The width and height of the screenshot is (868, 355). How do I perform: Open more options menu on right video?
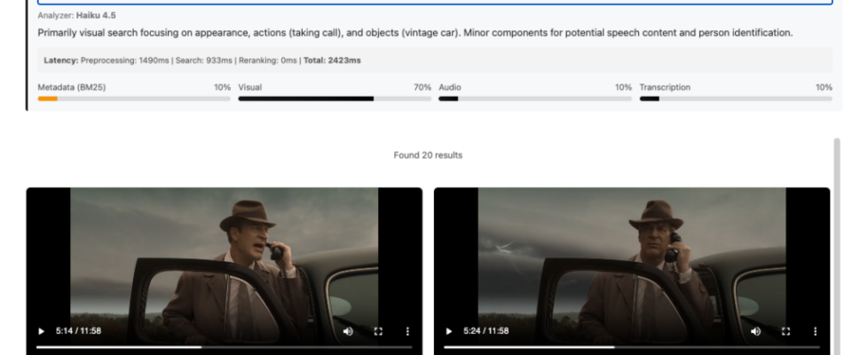(x=815, y=331)
